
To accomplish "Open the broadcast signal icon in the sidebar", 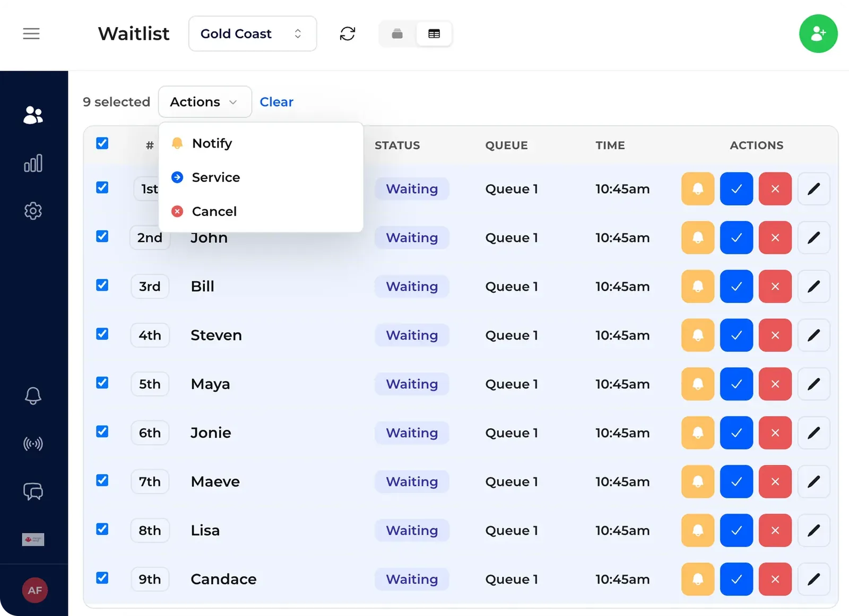I will pos(33,444).
